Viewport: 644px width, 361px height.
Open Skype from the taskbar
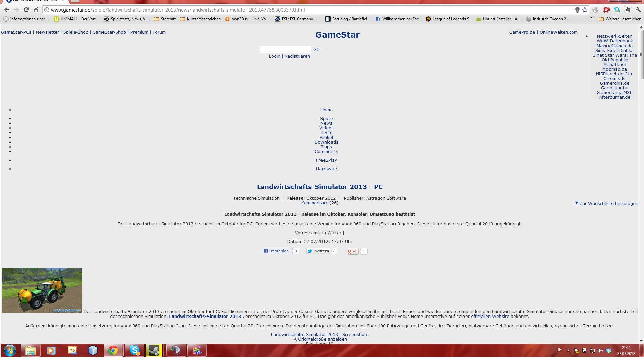(x=134, y=351)
